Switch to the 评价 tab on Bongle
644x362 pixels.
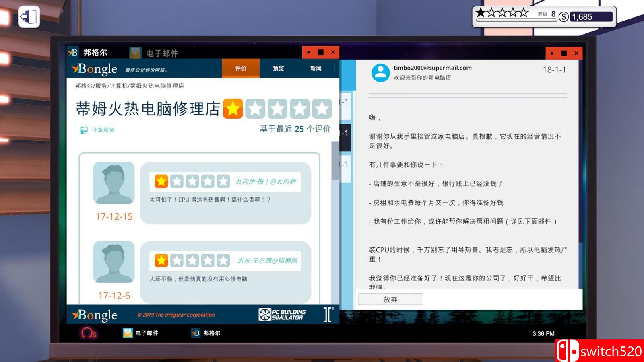(240, 68)
